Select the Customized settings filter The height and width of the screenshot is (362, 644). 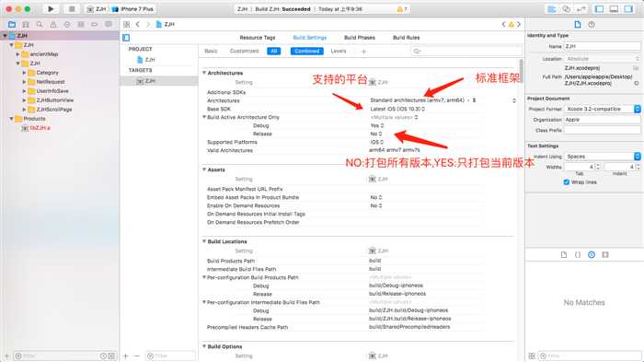click(245, 51)
